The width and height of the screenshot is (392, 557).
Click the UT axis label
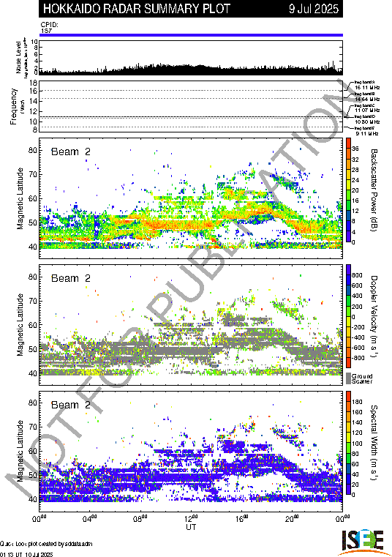(191, 527)
